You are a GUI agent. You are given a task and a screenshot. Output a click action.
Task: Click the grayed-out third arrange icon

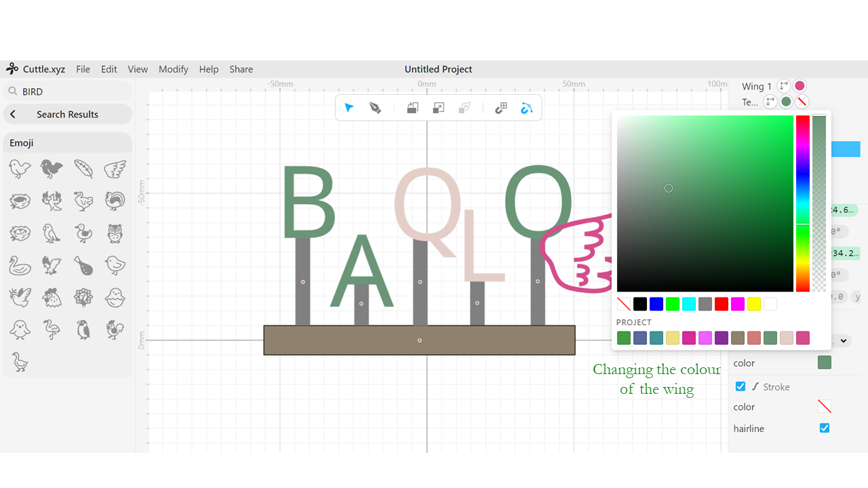coord(465,108)
